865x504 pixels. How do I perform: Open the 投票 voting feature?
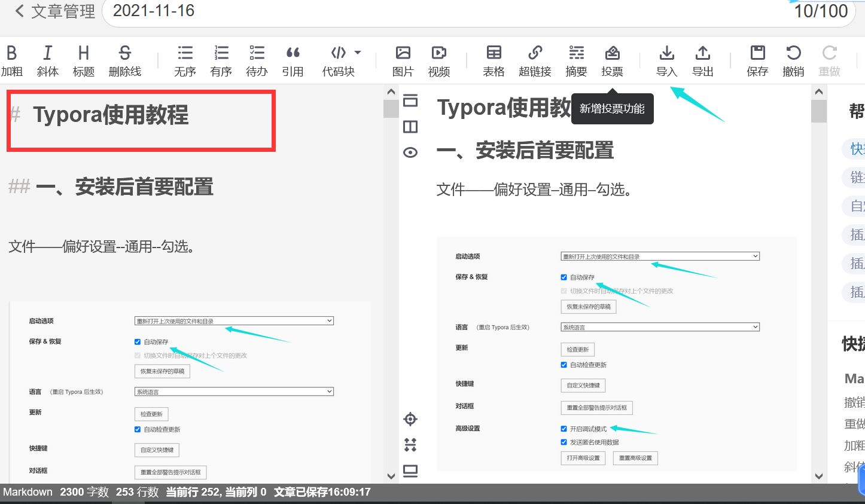point(613,61)
